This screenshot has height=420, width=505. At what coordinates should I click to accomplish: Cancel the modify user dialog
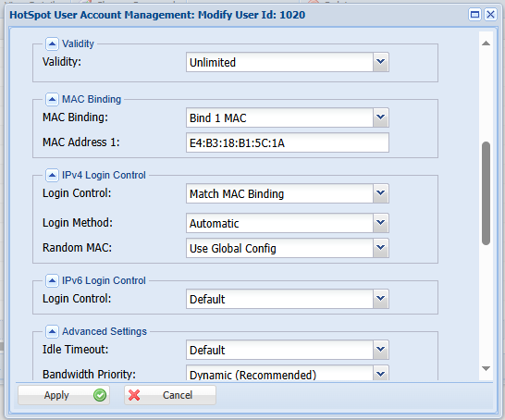[x=170, y=395]
